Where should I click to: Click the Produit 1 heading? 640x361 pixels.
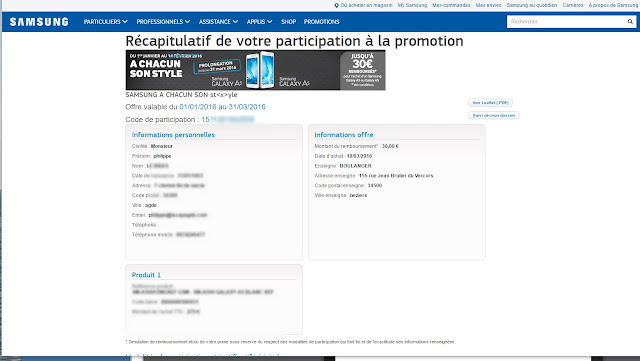click(146, 275)
